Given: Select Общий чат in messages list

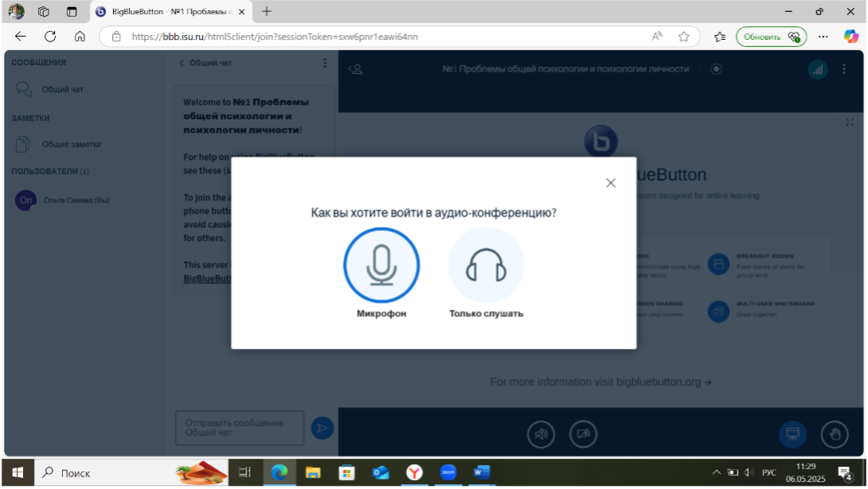Looking at the screenshot, I should (x=62, y=89).
